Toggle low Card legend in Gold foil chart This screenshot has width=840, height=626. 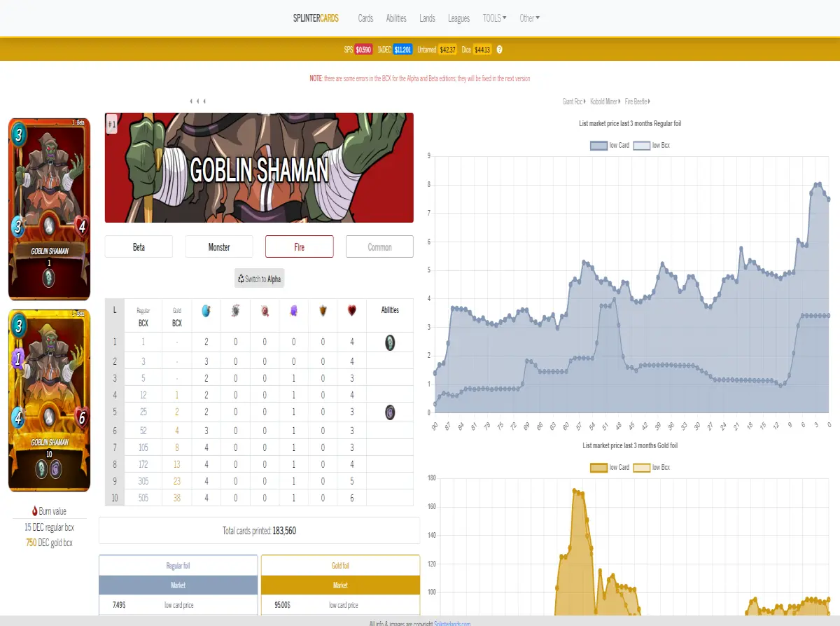click(x=610, y=468)
